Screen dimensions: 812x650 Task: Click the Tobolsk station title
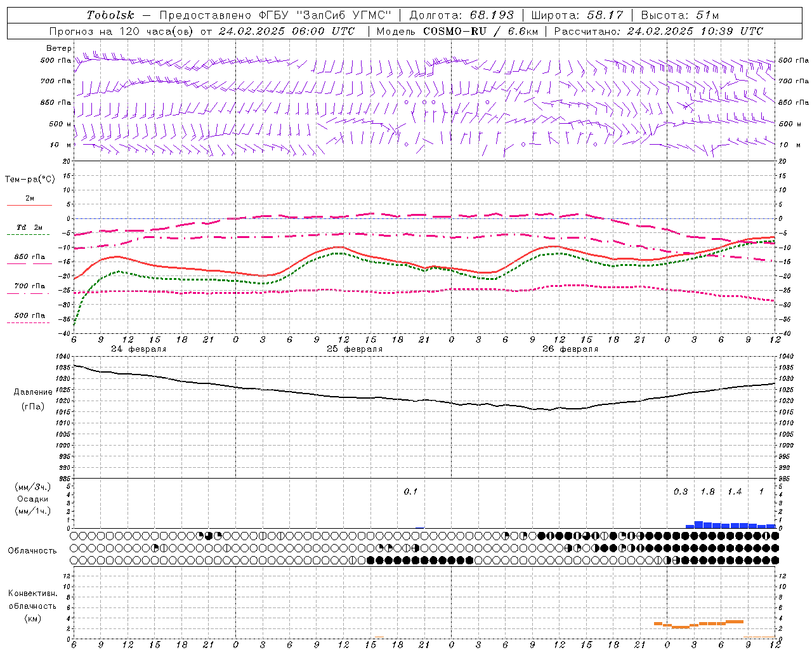click(x=111, y=15)
